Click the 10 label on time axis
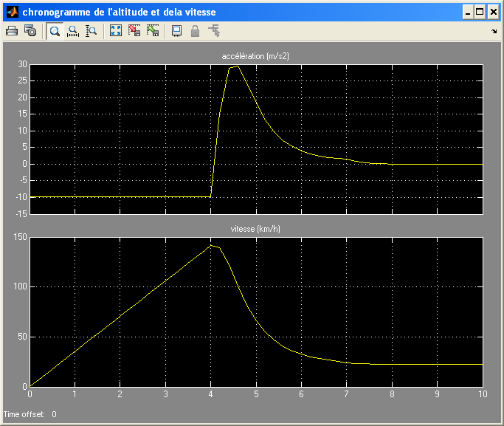 483,394
